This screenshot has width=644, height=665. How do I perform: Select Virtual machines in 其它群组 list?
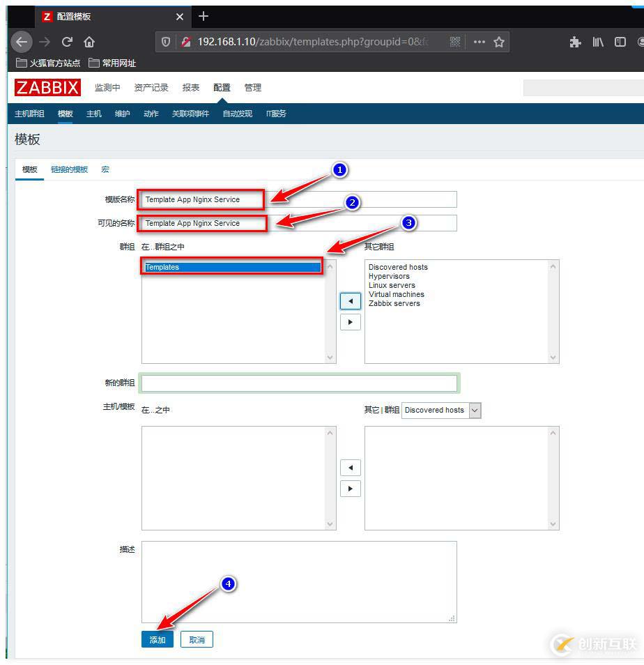(396, 294)
